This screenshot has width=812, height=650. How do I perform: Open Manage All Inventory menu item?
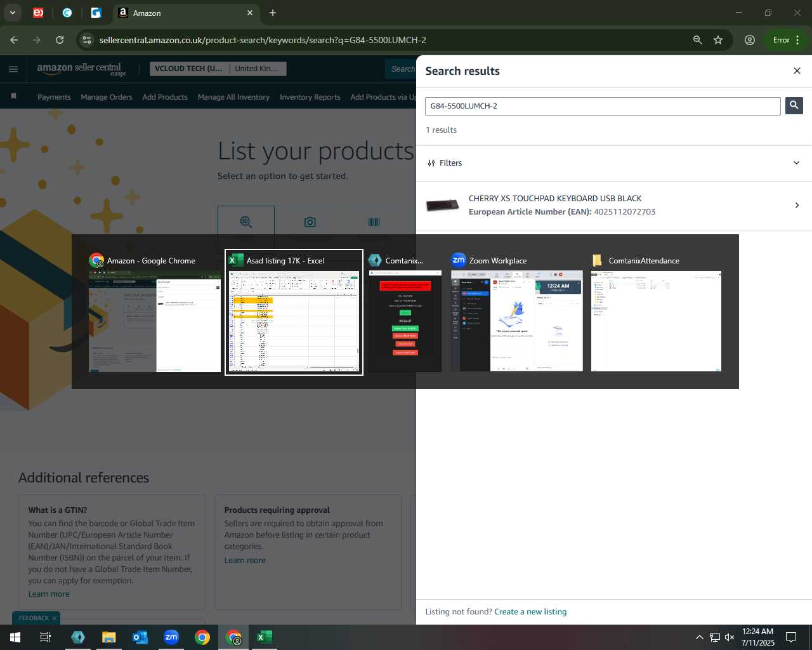tap(233, 97)
